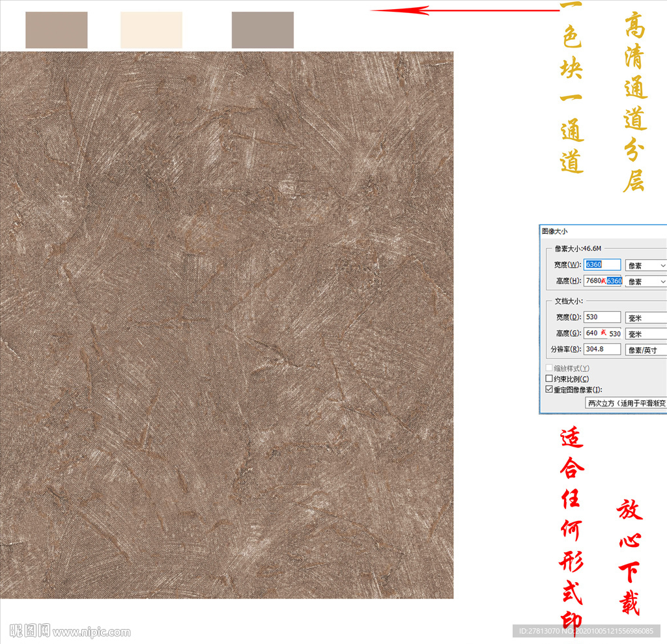Image resolution: width=667 pixels, height=644 pixels.
Task: Toggle the 缩放样式(Y) checkbox
Action: pos(549,367)
